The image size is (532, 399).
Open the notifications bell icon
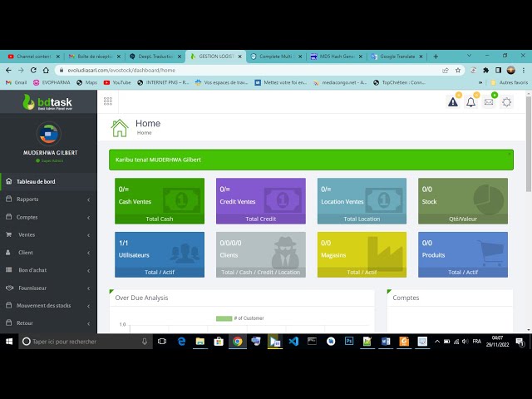(470, 101)
